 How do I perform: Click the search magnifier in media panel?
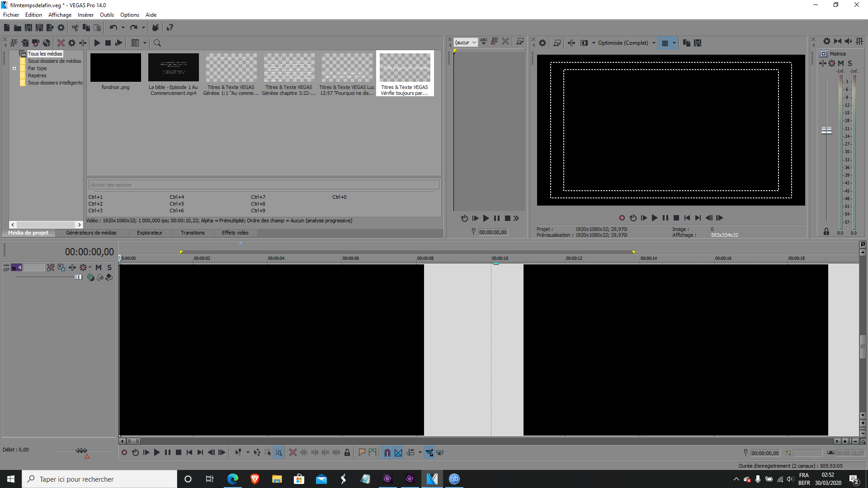click(x=157, y=43)
